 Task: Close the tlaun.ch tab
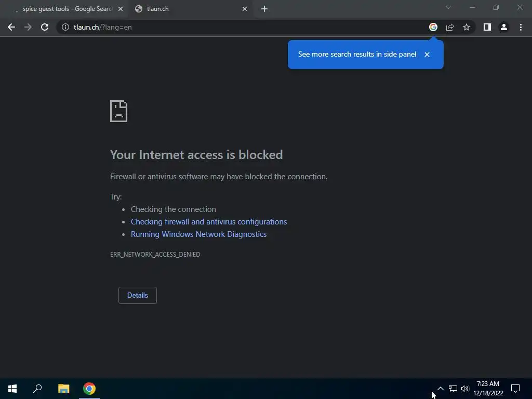point(245,9)
